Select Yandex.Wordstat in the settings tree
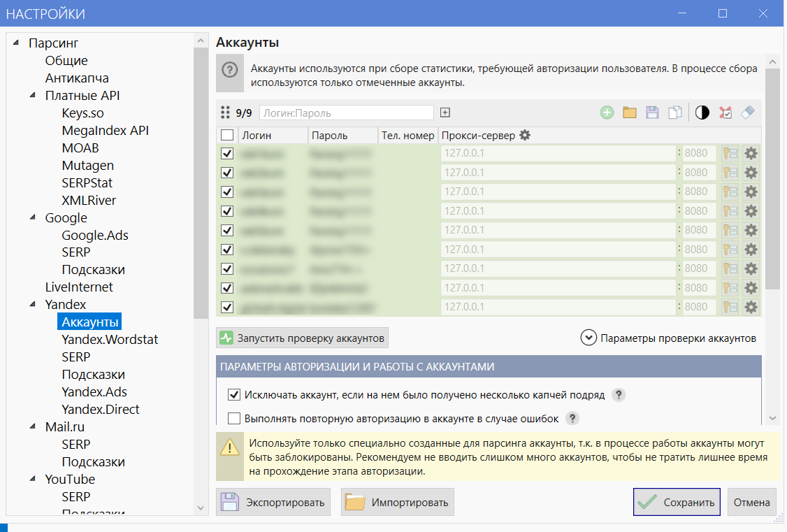This screenshot has height=532, width=787. point(110,339)
